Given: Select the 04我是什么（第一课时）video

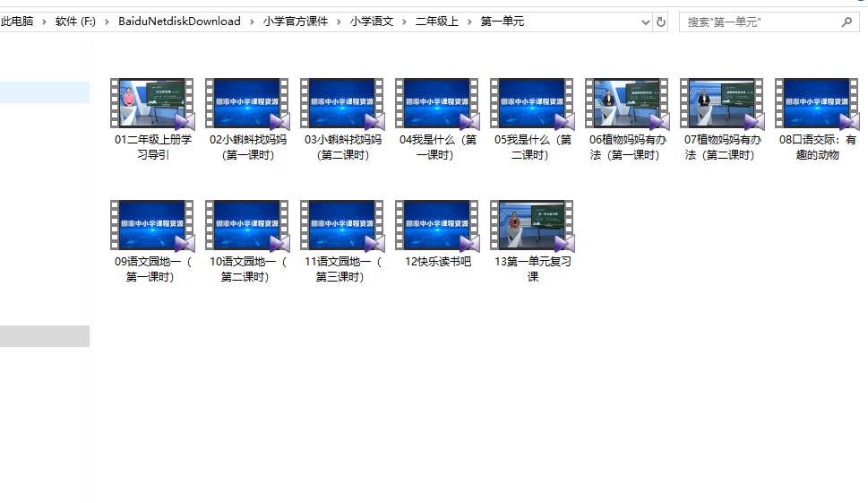Looking at the screenshot, I should [437, 104].
